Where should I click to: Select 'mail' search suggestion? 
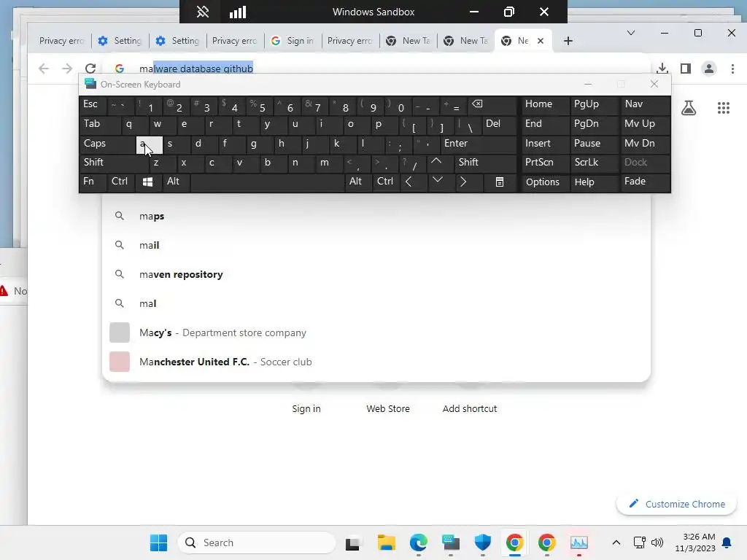coord(376,245)
